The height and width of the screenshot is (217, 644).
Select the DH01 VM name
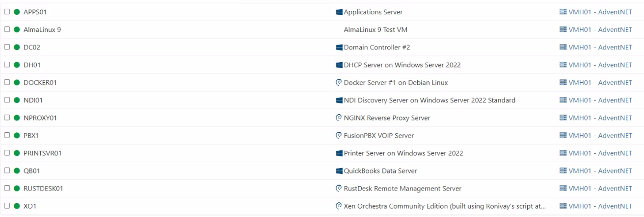(32, 65)
